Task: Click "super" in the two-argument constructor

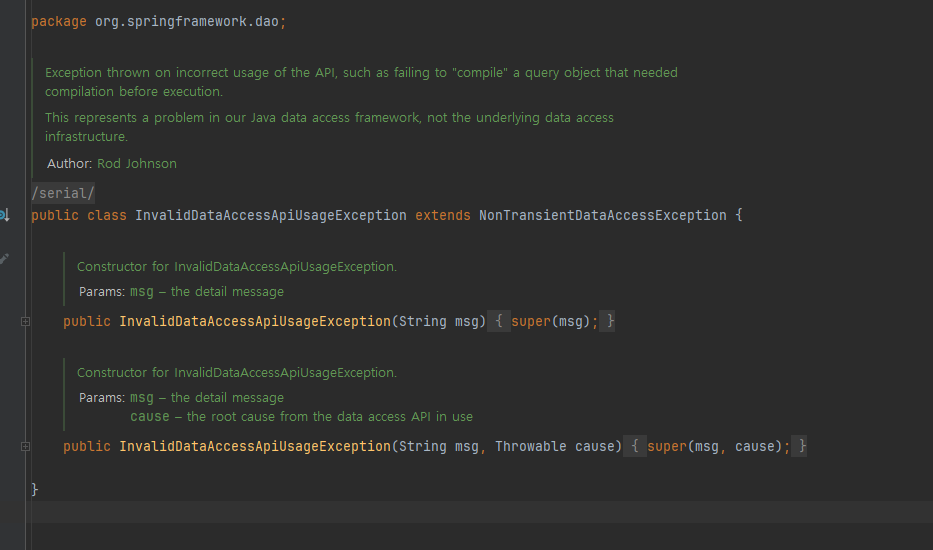Action: (667, 446)
